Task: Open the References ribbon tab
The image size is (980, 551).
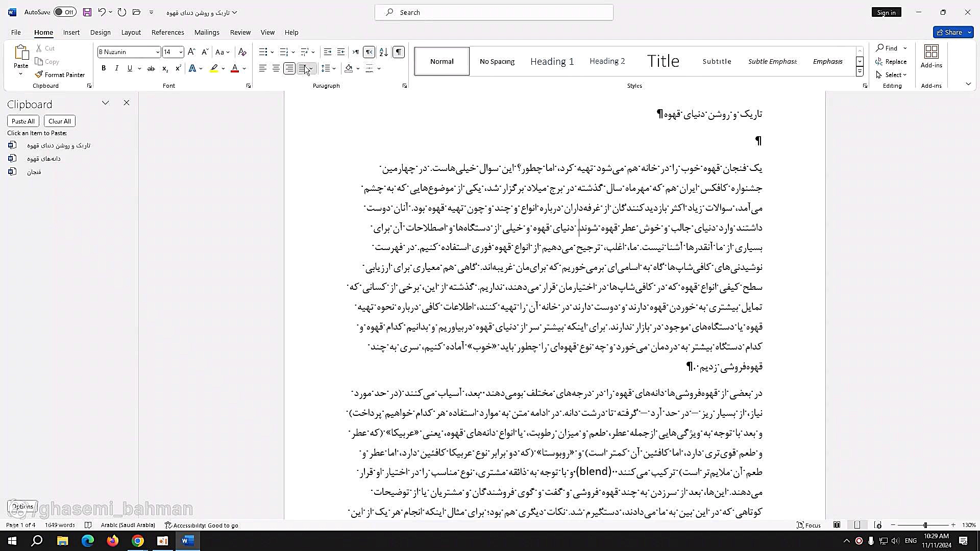Action: [x=167, y=32]
